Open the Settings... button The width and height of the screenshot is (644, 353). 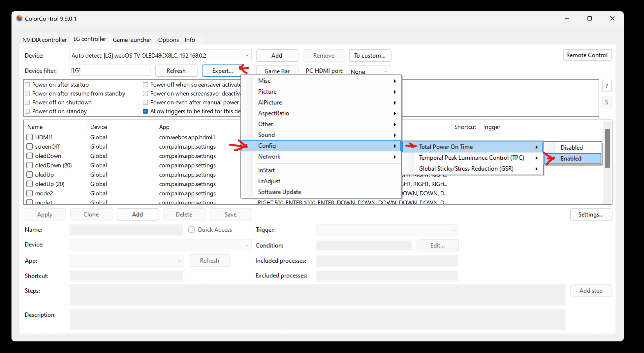[591, 214]
